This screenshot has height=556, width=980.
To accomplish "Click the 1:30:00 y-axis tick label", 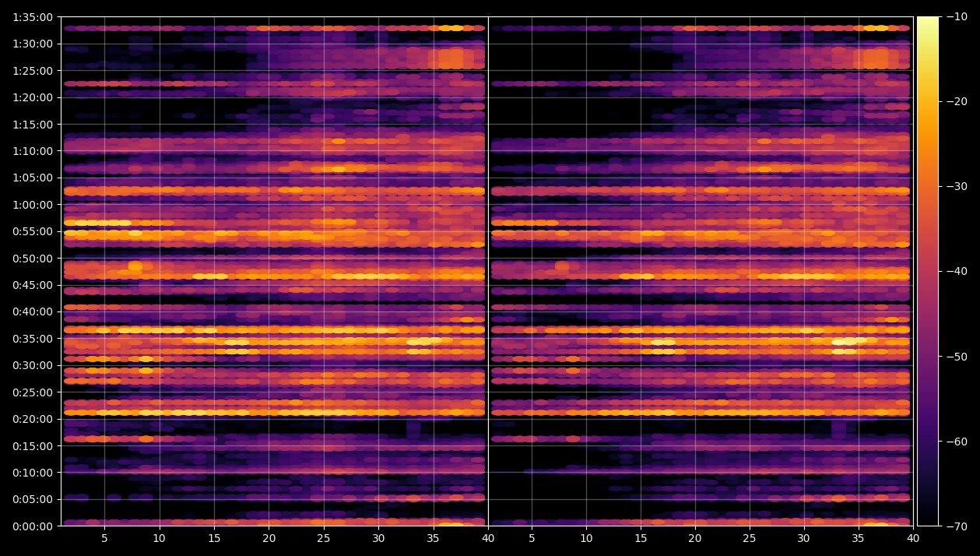I will click(33, 44).
